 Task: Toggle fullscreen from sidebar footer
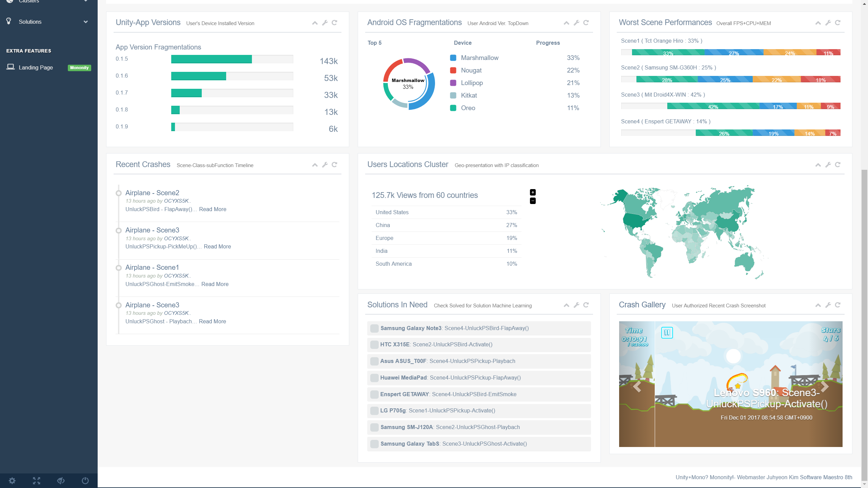pyautogui.click(x=37, y=481)
